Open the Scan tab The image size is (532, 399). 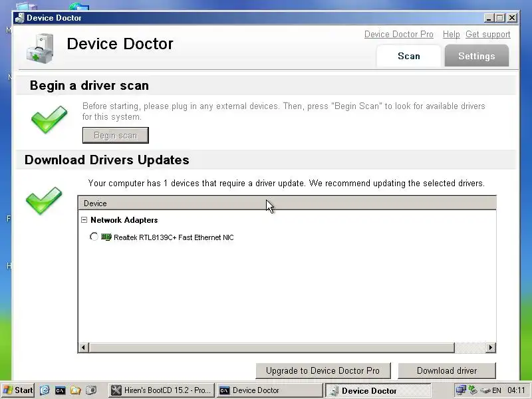[408, 56]
